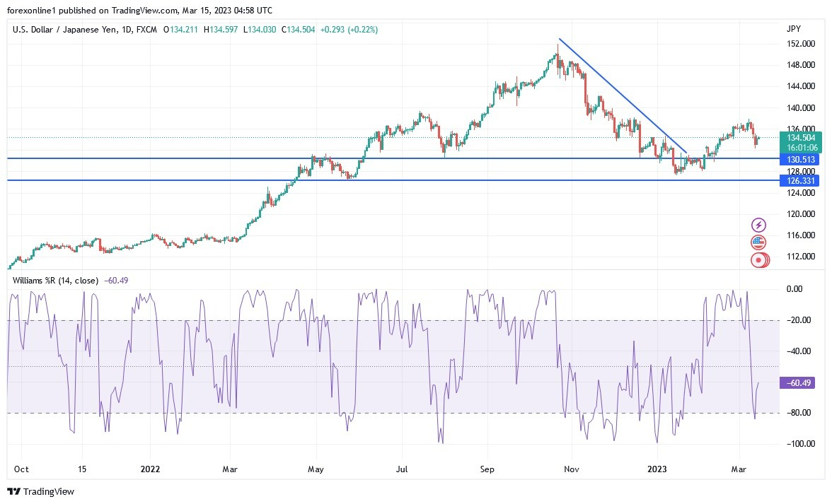Select the blue 130.513 price level label

click(x=801, y=160)
